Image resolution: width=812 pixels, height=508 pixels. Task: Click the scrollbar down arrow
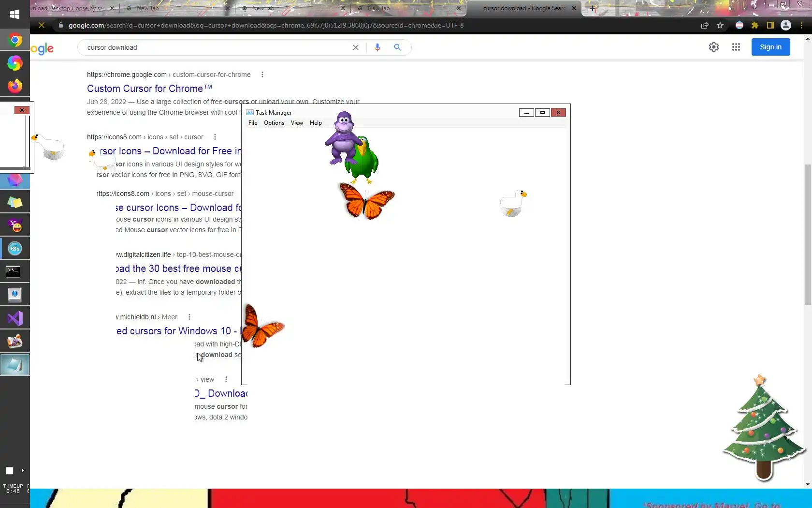point(808,484)
